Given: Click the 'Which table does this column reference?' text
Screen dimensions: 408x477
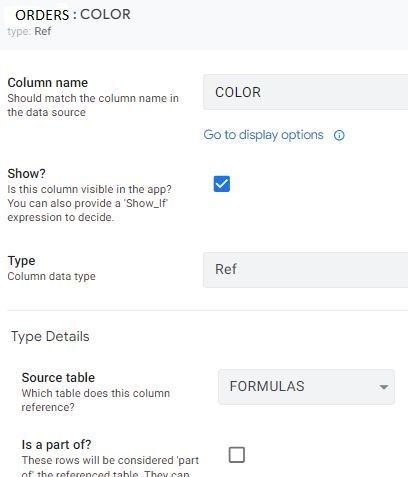Looking at the screenshot, I should [96, 400].
